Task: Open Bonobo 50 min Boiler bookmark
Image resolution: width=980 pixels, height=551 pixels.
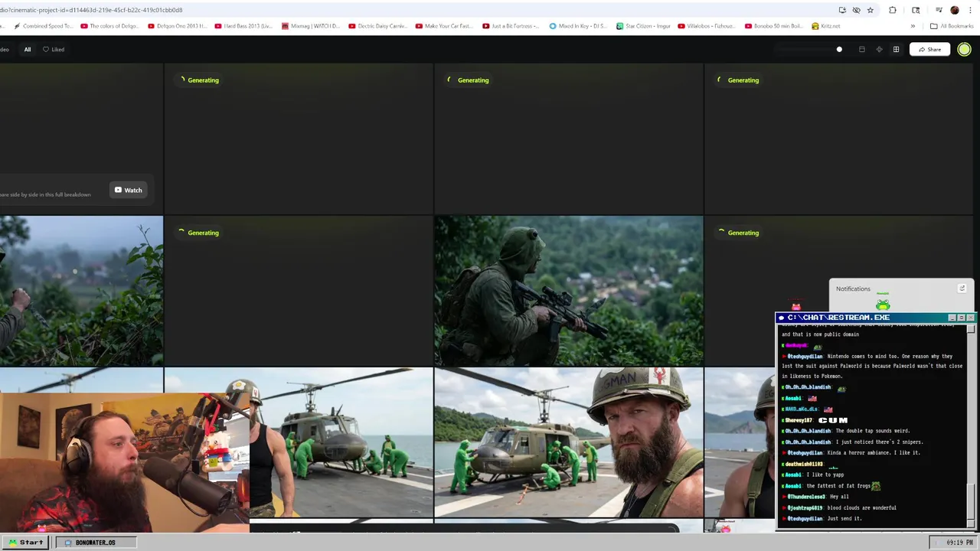Action: [774, 26]
